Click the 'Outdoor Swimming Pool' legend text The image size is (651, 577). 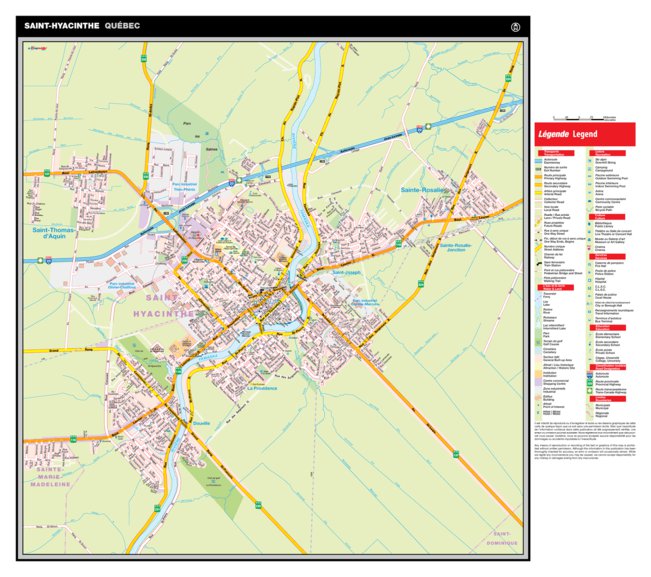click(x=612, y=178)
